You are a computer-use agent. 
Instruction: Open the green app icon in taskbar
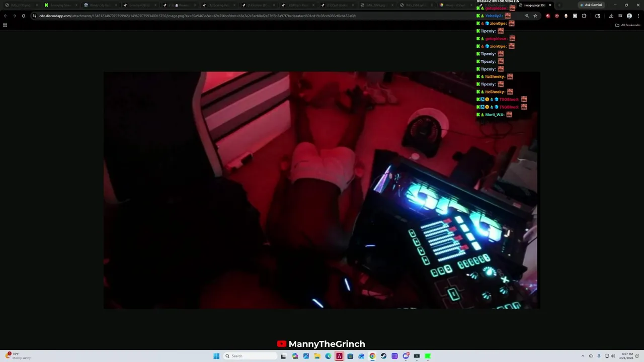click(x=428, y=356)
